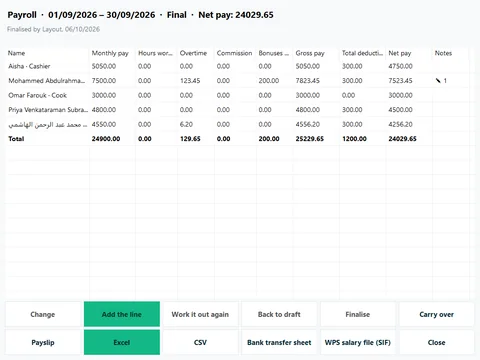Open the Payslip button
The image size is (480, 360).
coord(43,342)
